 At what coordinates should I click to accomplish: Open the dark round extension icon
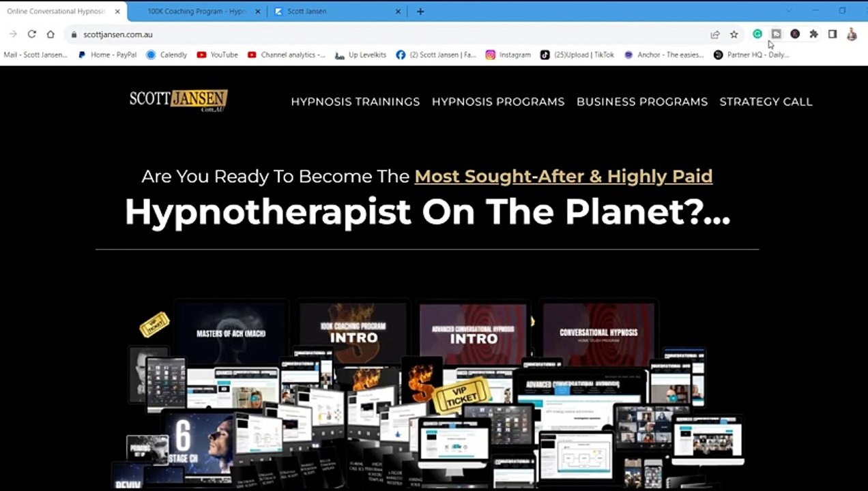795,34
